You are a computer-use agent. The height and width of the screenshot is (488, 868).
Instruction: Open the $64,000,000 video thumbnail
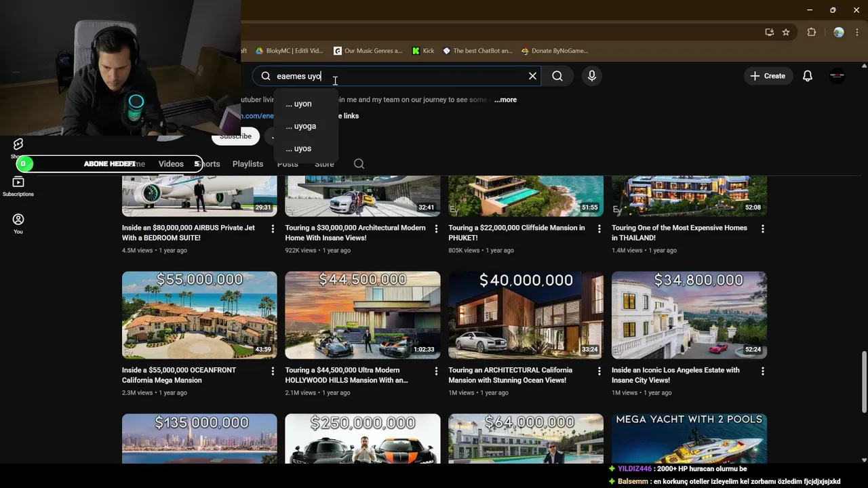click(526, 439)
